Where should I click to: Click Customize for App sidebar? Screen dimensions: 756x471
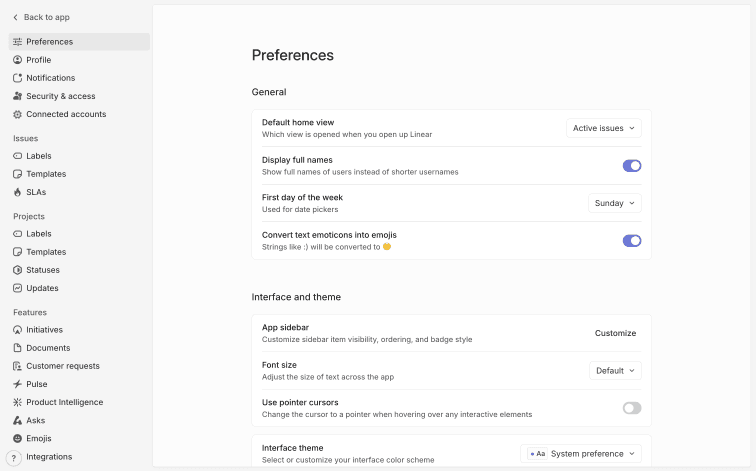[x=615, y=333]
